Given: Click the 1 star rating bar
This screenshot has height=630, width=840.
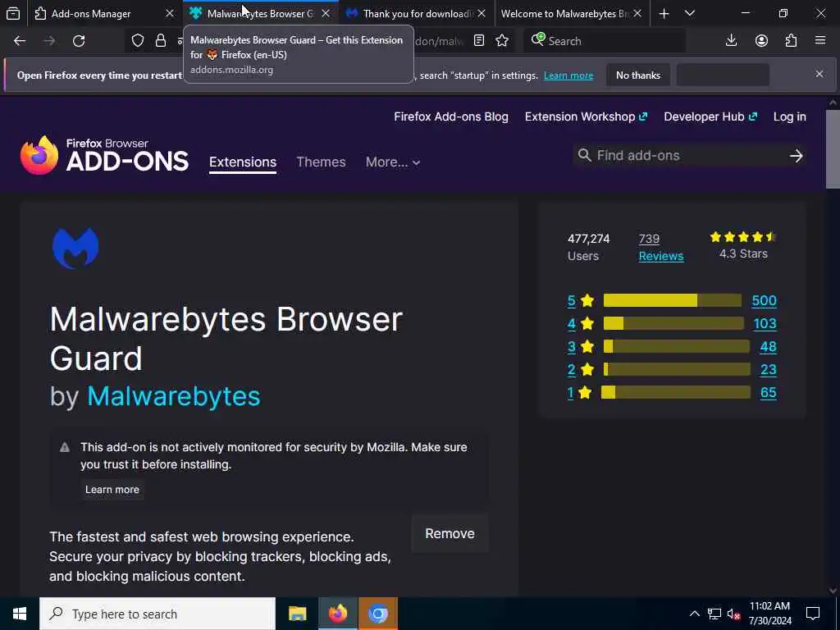Looking at the screenshot, I should (676, 393).
